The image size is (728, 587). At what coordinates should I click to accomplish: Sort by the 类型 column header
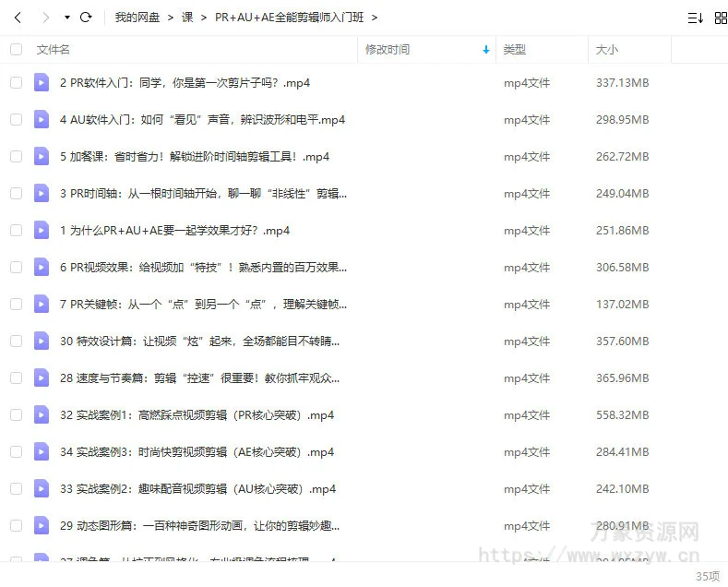515,50
